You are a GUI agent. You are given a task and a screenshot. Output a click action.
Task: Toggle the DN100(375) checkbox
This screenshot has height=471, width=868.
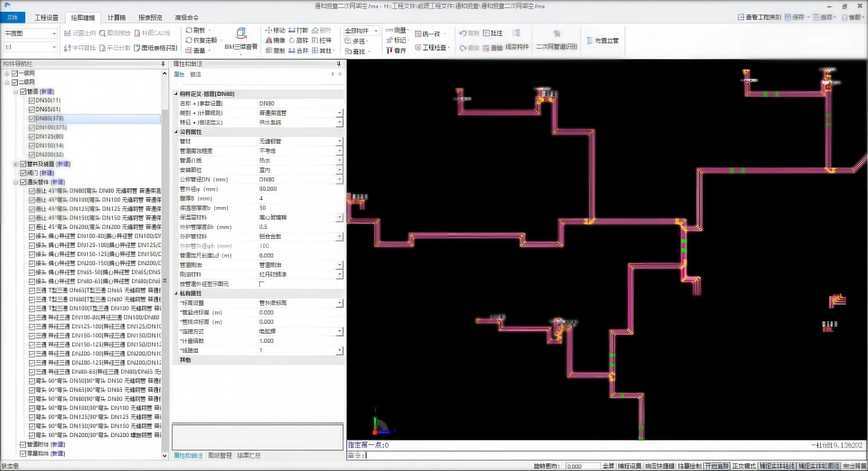point(32,128)
